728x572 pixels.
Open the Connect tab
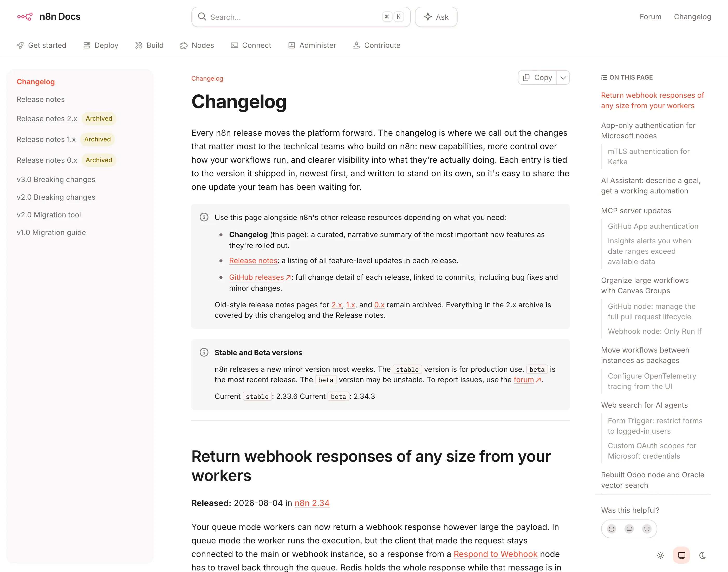pyautogui.click(x=251, y=45)
